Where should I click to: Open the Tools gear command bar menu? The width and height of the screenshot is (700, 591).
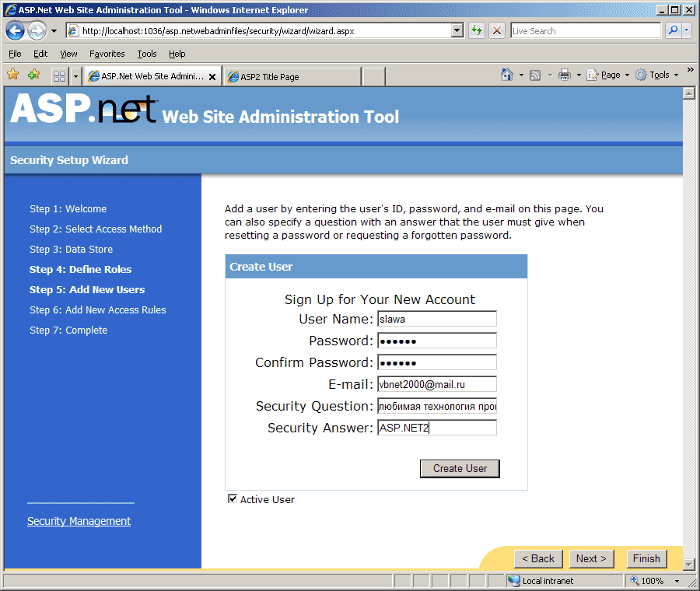[x=656, y=75]
